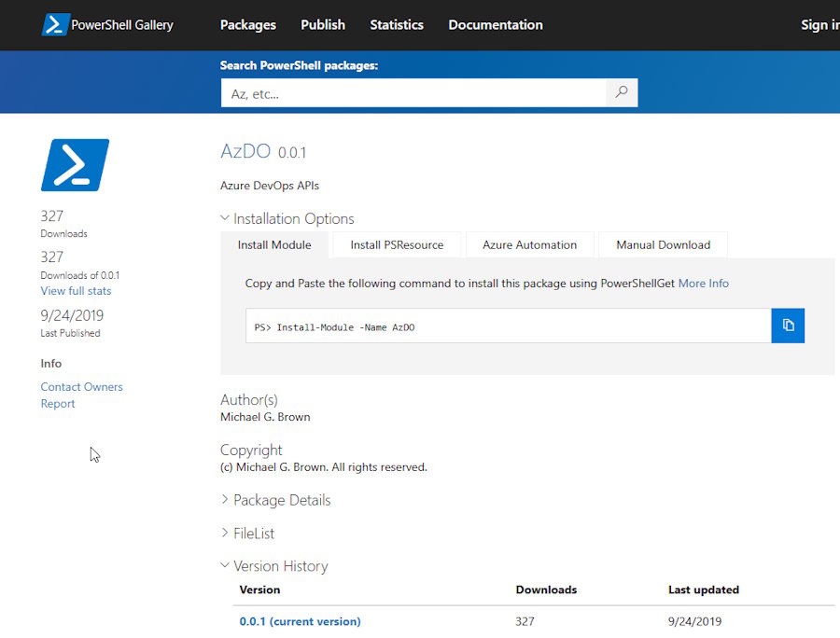Open the Packages menu

pos(248,24)
